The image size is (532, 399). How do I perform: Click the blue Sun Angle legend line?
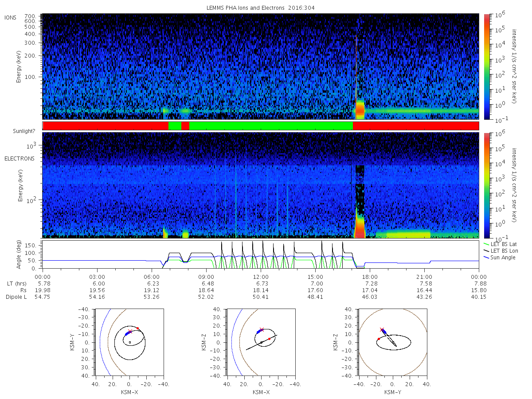486,258
